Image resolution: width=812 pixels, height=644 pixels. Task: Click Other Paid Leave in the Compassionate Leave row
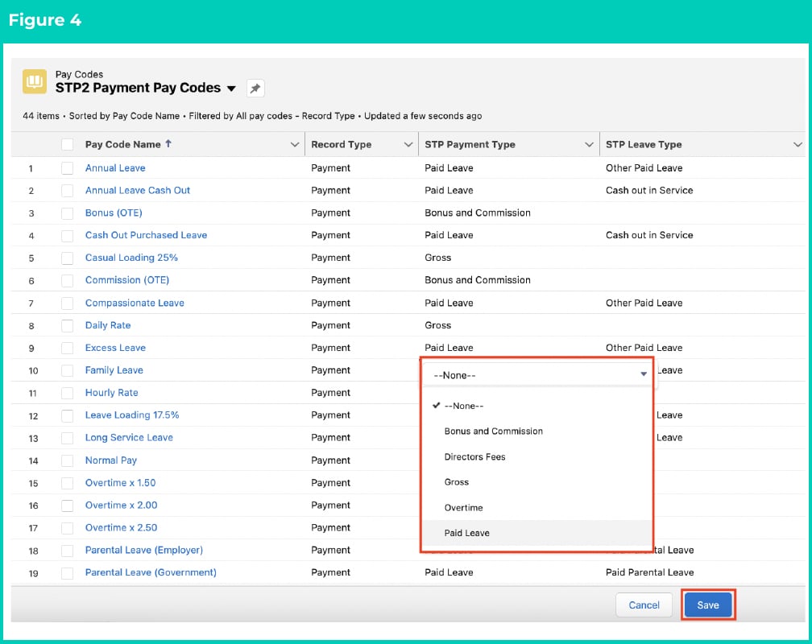point(644,303)
